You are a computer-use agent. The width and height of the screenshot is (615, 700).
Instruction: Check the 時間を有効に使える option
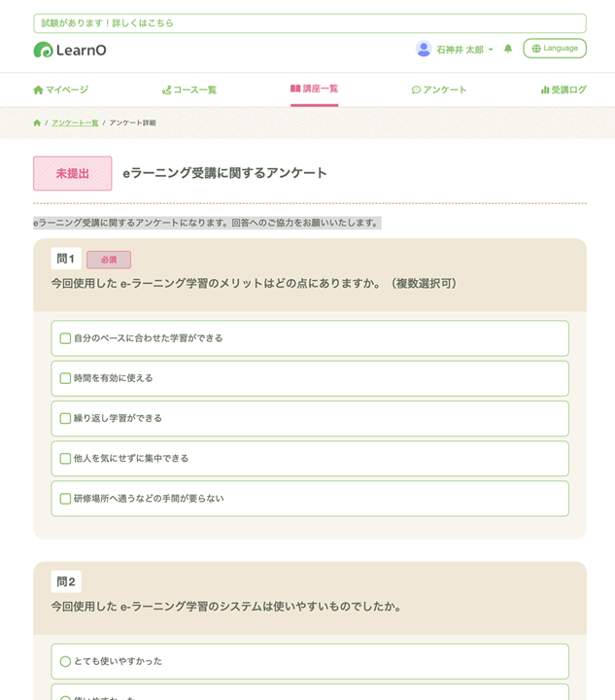point(66,378)
